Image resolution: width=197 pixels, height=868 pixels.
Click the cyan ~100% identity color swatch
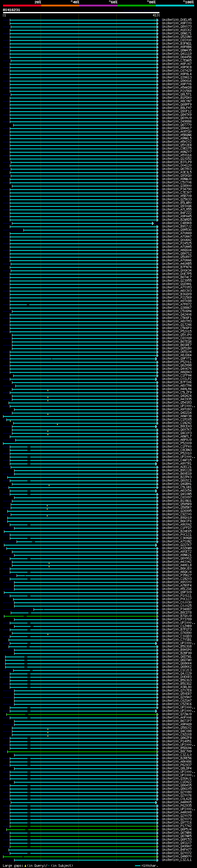175,6
